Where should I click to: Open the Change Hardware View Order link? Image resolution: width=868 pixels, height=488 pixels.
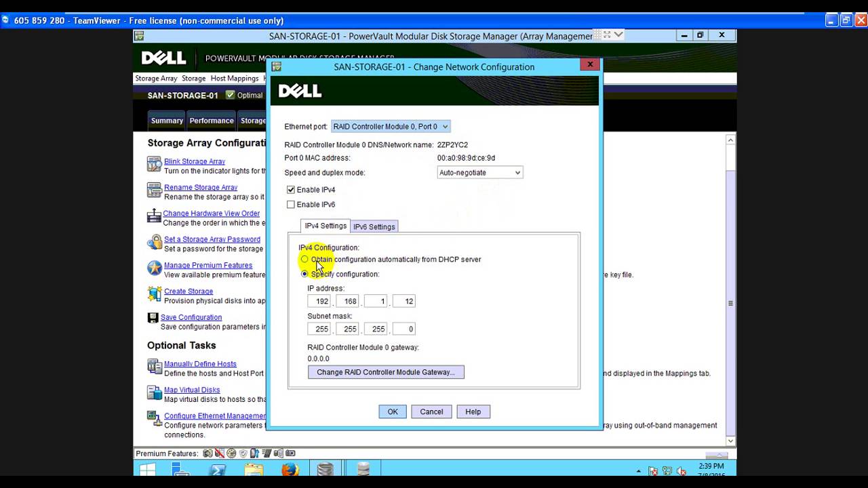(212, 213)
